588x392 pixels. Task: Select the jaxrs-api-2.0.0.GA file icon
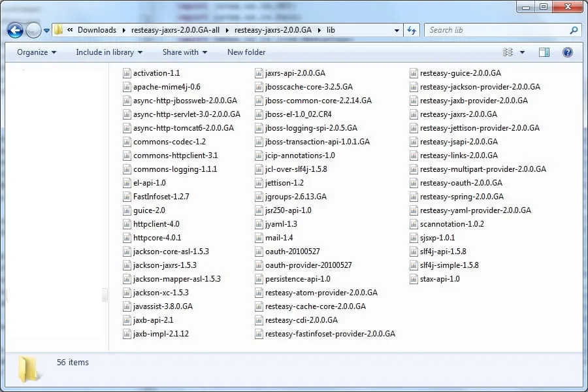(x=259, y=73)
